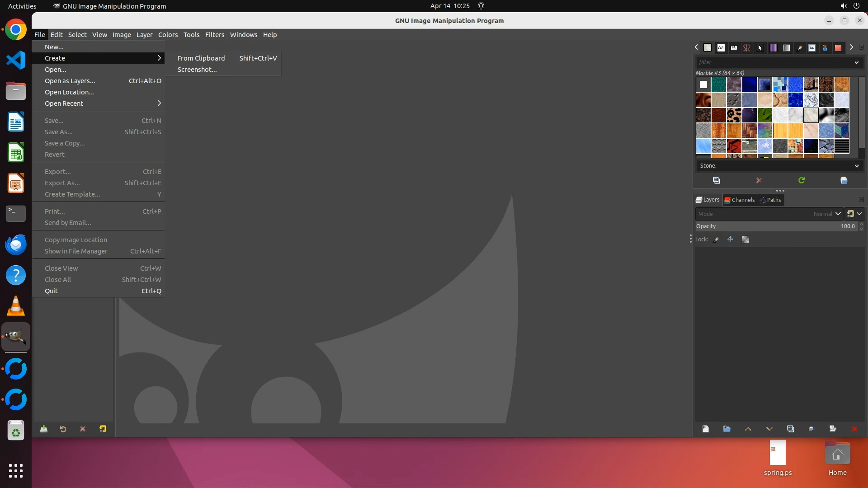Click the Quit menu entry
The image size is (868, 488).
(x=52, y=291)
